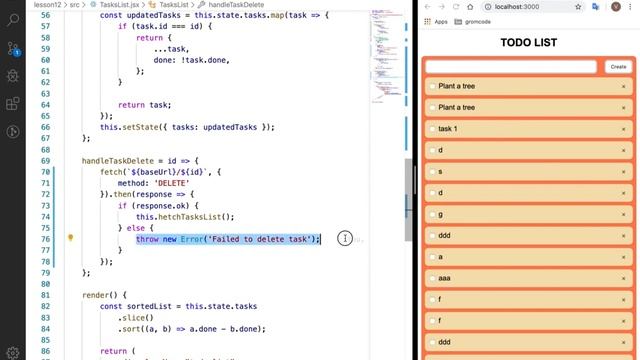Open the gromcode bookmark folder
The image size is (640, 360).
(x=473, y=22)
